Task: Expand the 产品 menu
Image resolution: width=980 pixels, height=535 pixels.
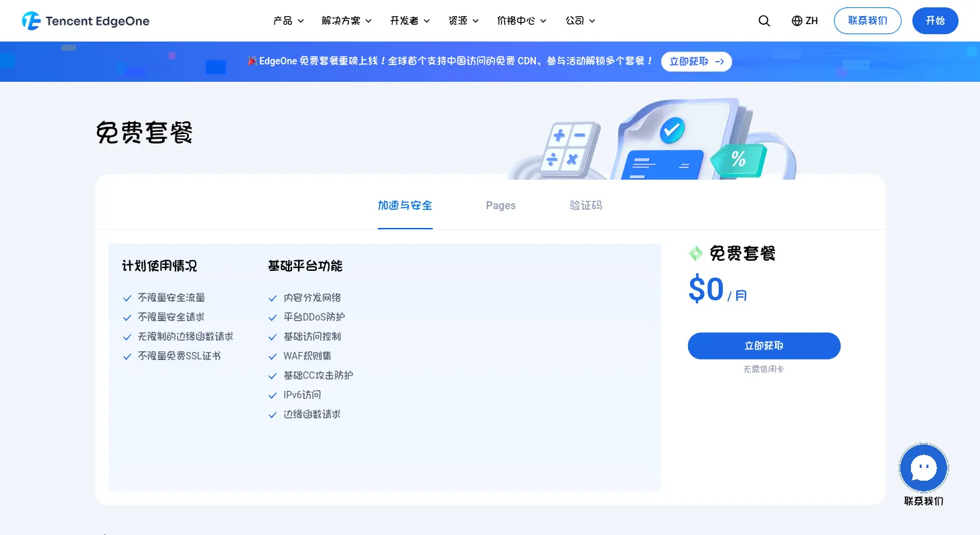Action: 289,21
